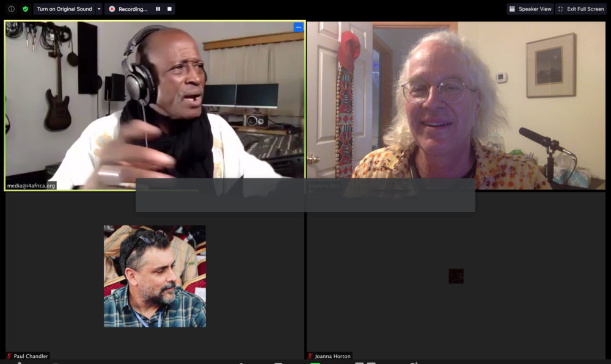Open the blue more options ellipsis menu
This screenshot has height=364, width=611.
point(298,27)
